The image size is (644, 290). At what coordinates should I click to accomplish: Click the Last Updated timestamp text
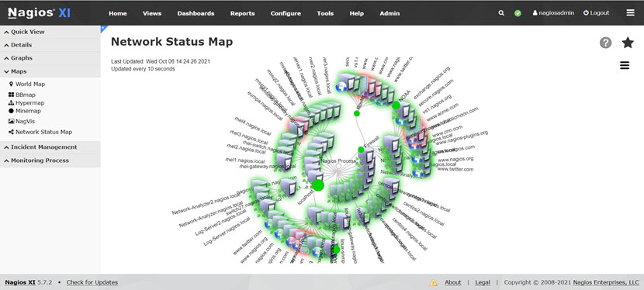pos(161,61)
